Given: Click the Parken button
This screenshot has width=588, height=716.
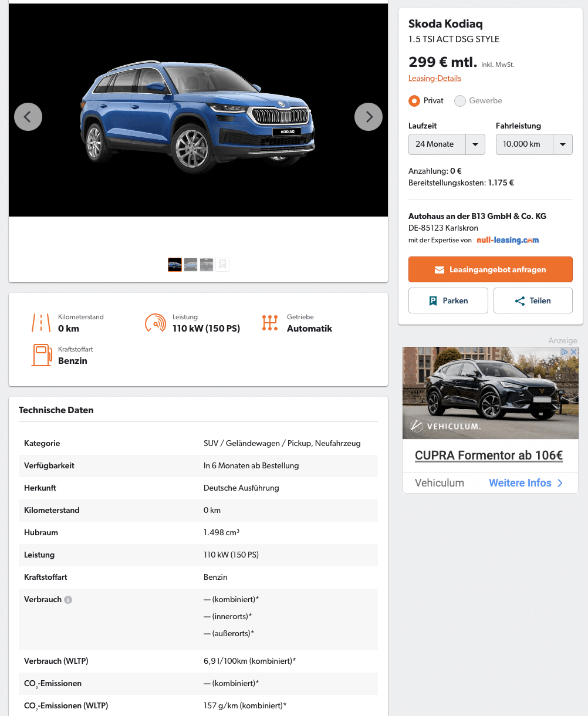Looking at the screenshot, I should 448,300.
